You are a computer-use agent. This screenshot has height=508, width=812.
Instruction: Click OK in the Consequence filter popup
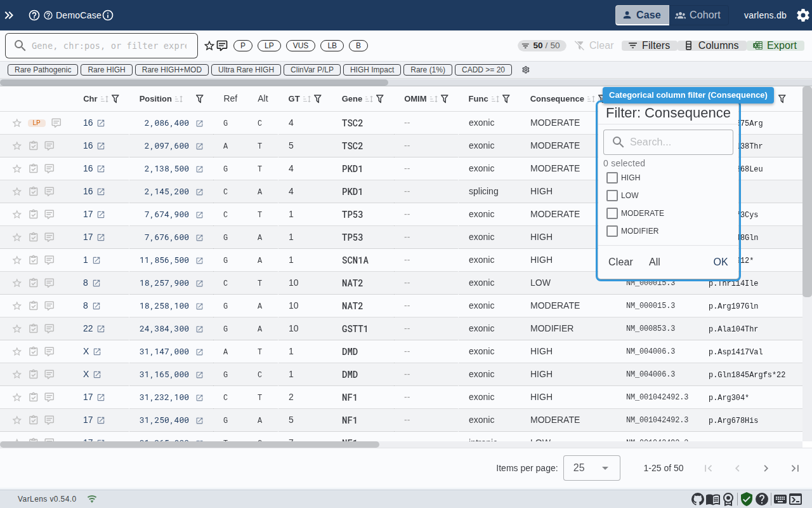pyautogui.click(x=721, y=262)
